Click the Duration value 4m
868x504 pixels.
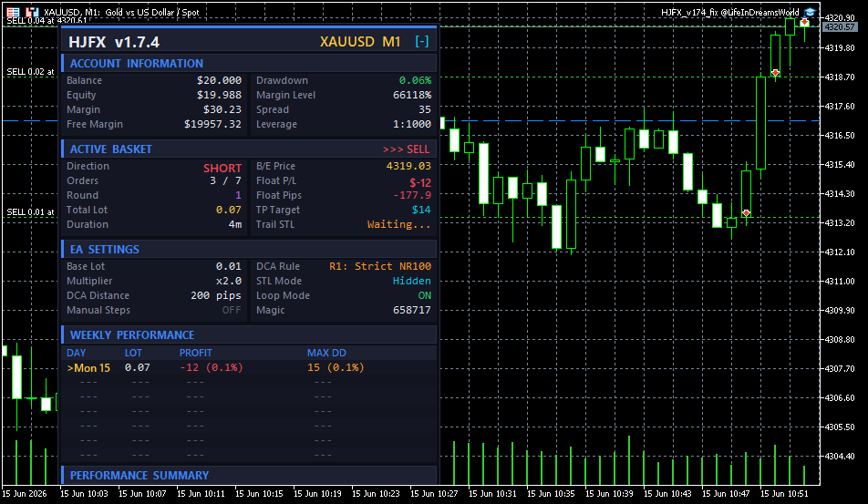(x=235, y=224)
